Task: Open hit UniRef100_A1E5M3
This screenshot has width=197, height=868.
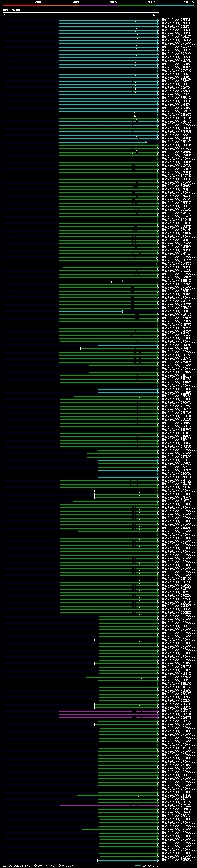Action: tap(176, 30)
